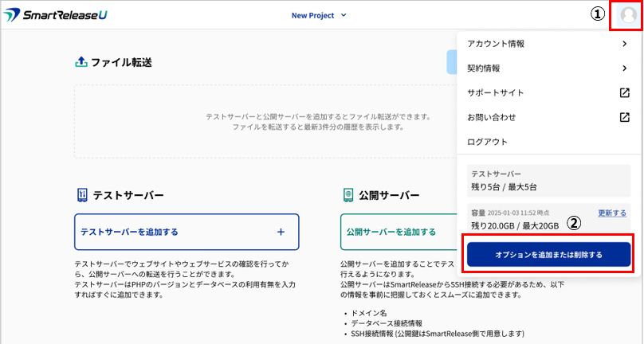Image resolution: width=644 pixels, height=344 pixels.
Task: Expand the 契約情報 chevron arrow
Action: click(625, 68)
